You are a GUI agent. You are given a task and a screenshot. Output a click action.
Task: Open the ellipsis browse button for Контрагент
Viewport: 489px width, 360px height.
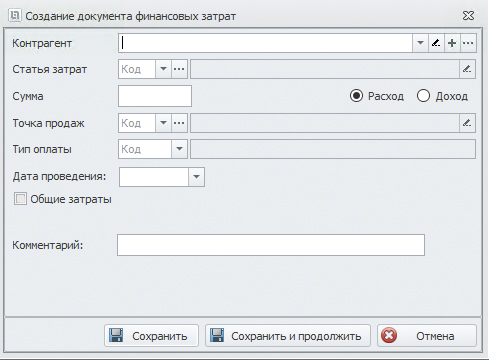468,43
